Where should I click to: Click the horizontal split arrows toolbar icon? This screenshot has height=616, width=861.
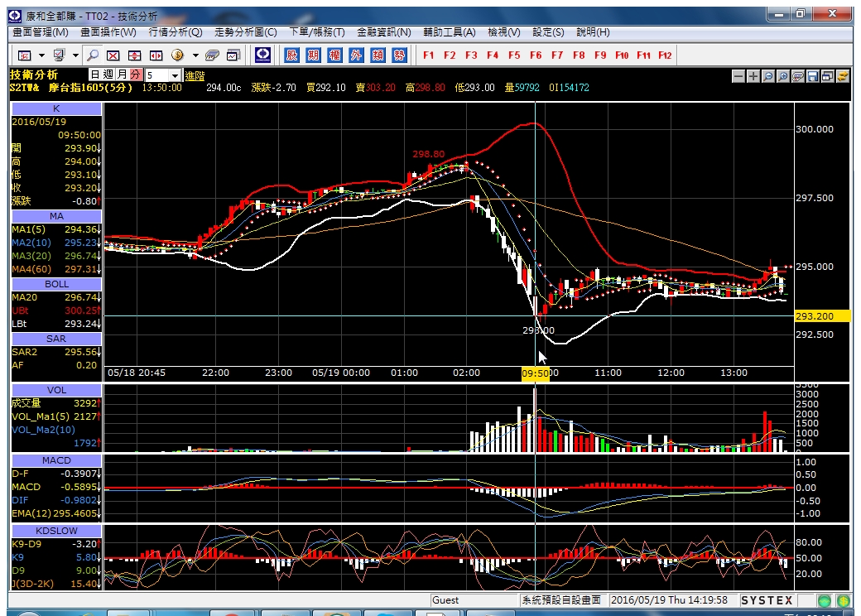[156, 55]
